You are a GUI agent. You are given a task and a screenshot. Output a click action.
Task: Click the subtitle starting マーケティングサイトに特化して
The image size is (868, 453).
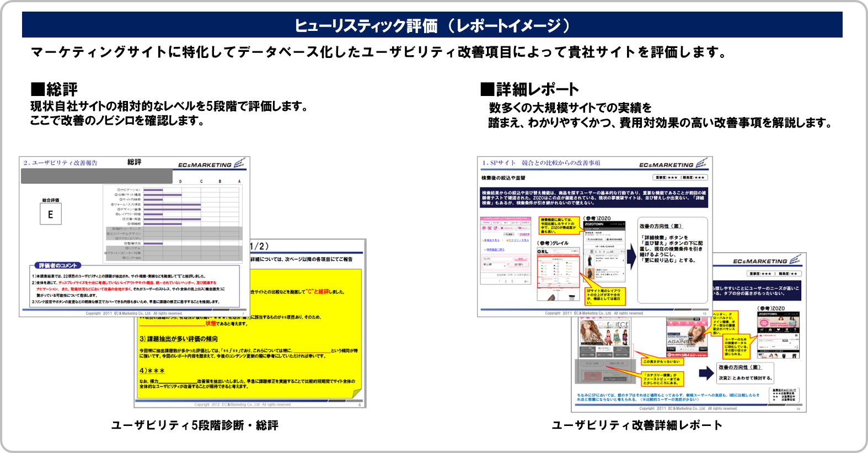tap(379, 52)
